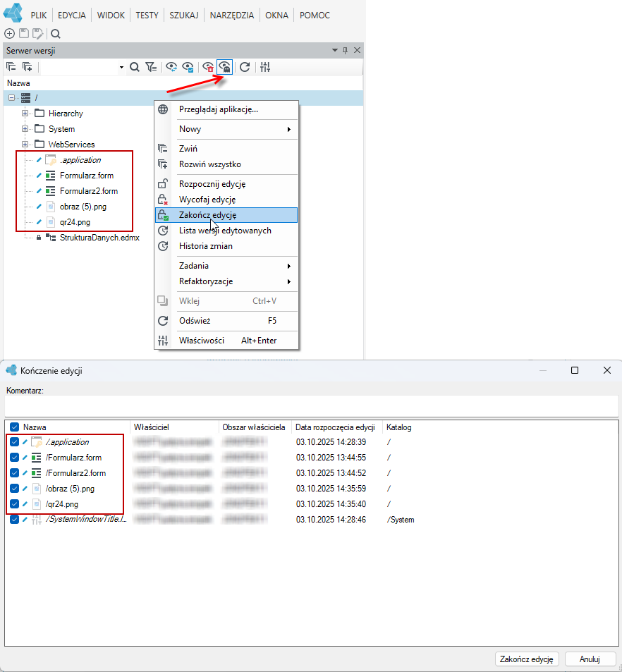This screenshot has height=672, width=622.
Task: Uncheck the /Formularz.form checkbox
Action: (15, 458)
